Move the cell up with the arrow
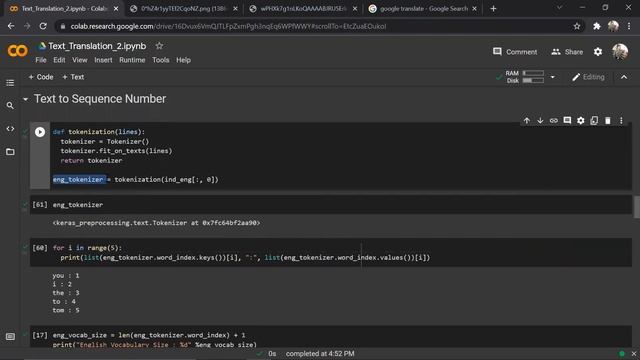The image size is (640, 360). pos(527,120)
